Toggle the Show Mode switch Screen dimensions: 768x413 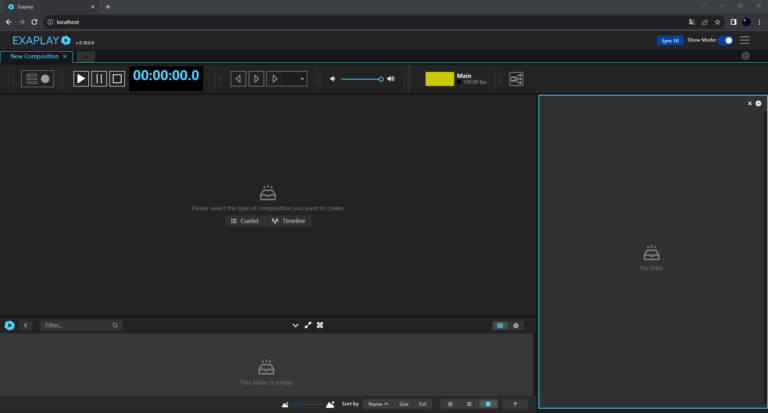[726, 40]
